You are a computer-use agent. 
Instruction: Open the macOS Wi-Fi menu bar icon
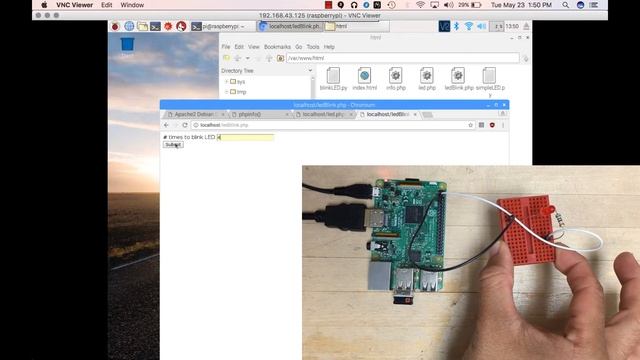420,5
